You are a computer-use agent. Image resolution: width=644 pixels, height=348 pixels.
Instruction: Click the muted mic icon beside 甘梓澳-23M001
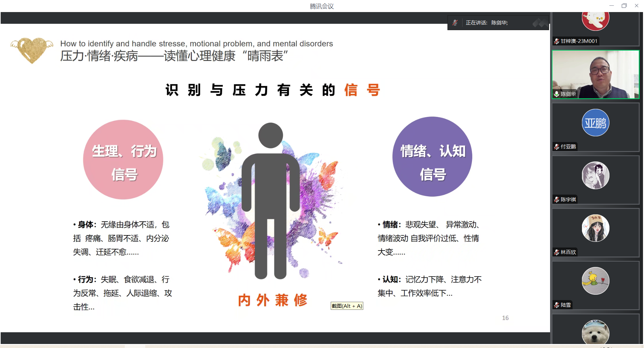click(557, 41)
